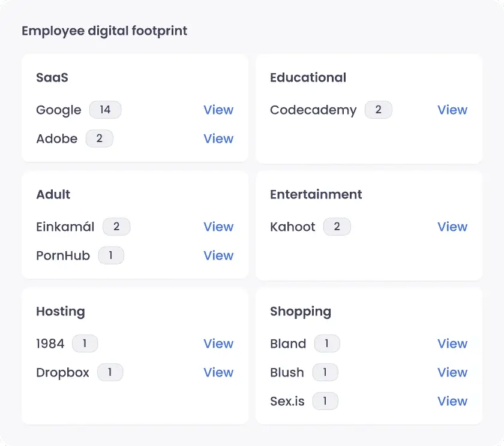Open the View link for Kahoot

(452, 227)
